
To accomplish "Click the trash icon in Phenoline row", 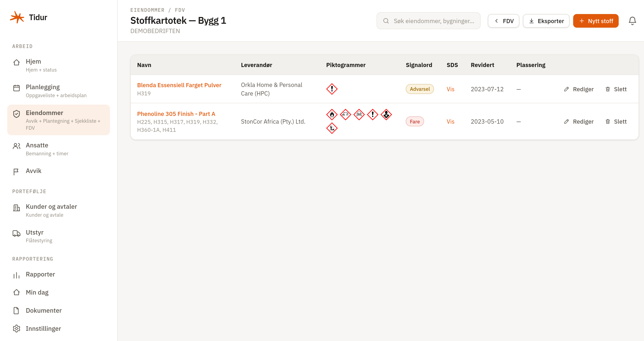I will [608, 122].
